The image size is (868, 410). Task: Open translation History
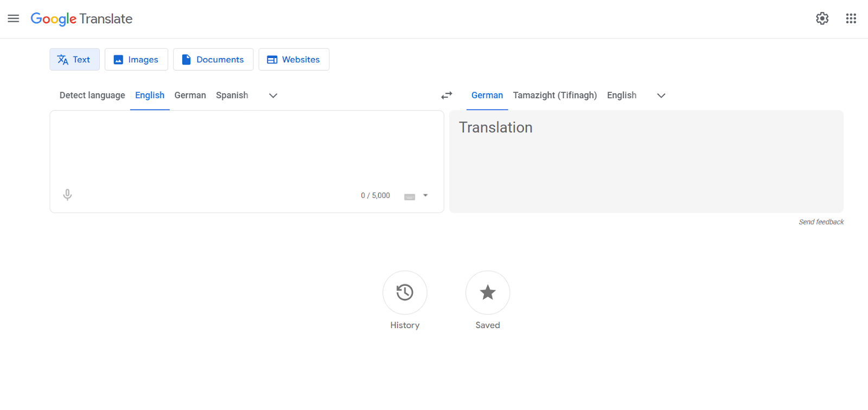pos(405,293)
